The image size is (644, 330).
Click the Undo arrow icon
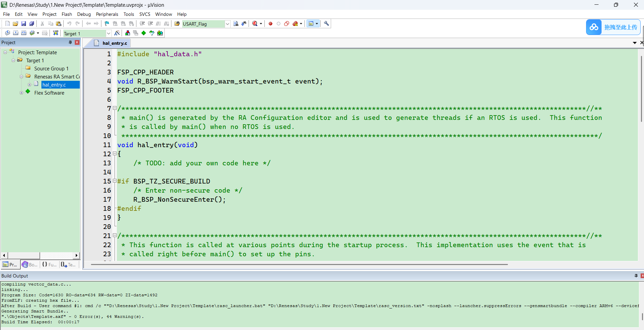(x=69, y=24)
